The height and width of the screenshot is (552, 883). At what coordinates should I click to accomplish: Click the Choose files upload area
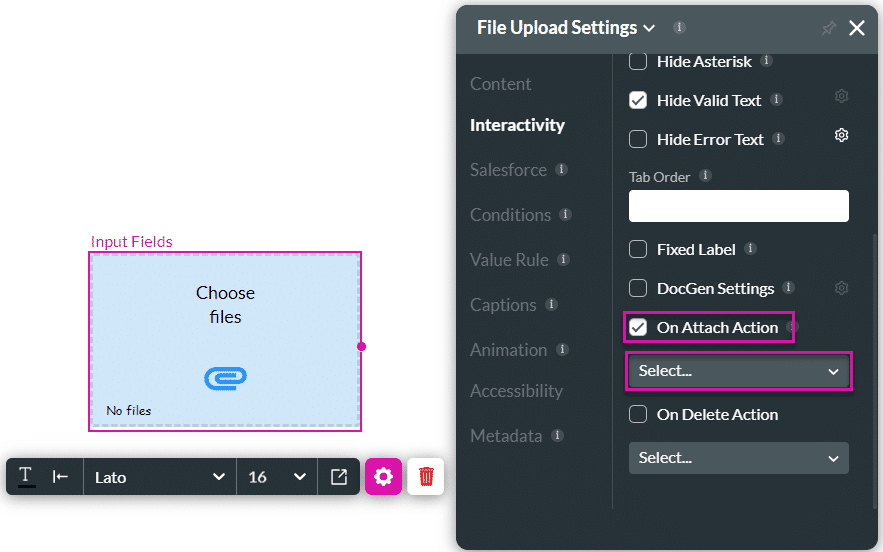pyautogui.click(x=225, y=341)
